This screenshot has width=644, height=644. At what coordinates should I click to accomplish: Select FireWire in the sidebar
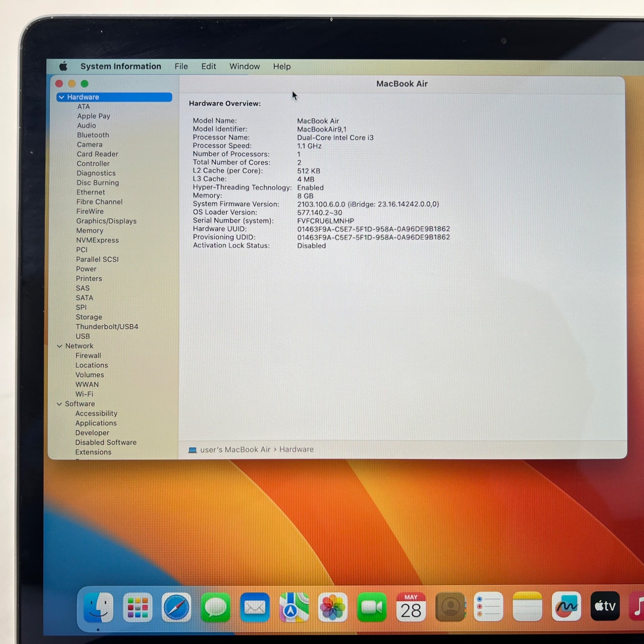click(x=90, y=211)
